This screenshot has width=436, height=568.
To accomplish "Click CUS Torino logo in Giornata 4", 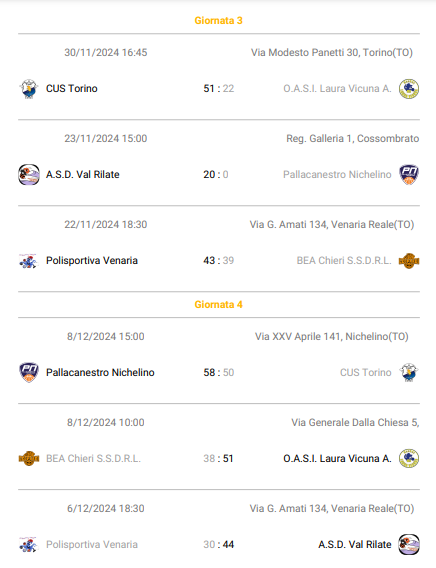I will click(409, 372).
